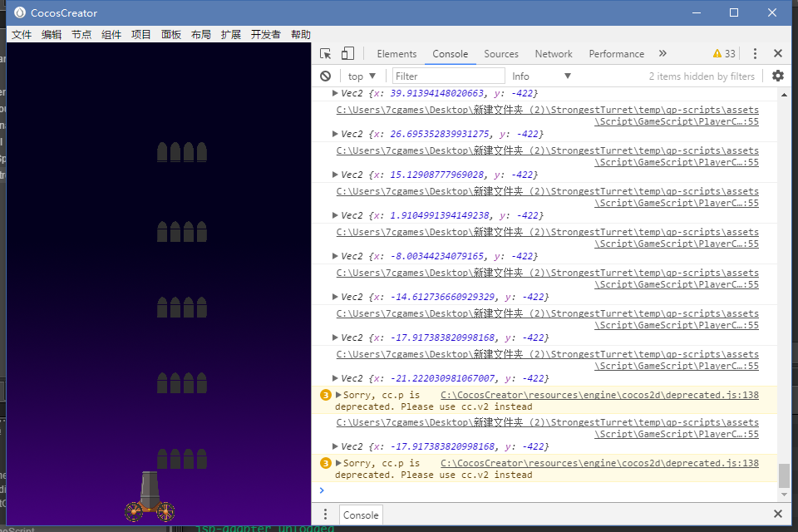This screenshot has height=532, width=798.
Task: Open the 项目 menu
Action: [x=141, y=35]
